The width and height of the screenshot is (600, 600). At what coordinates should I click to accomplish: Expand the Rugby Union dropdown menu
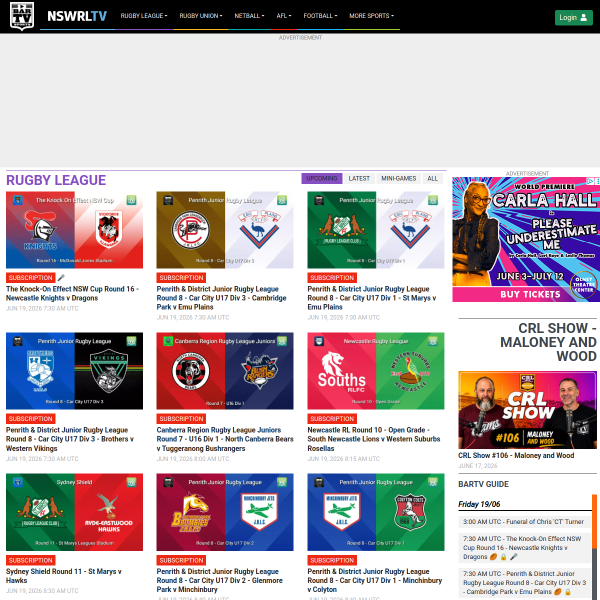(x=201, y=16)
